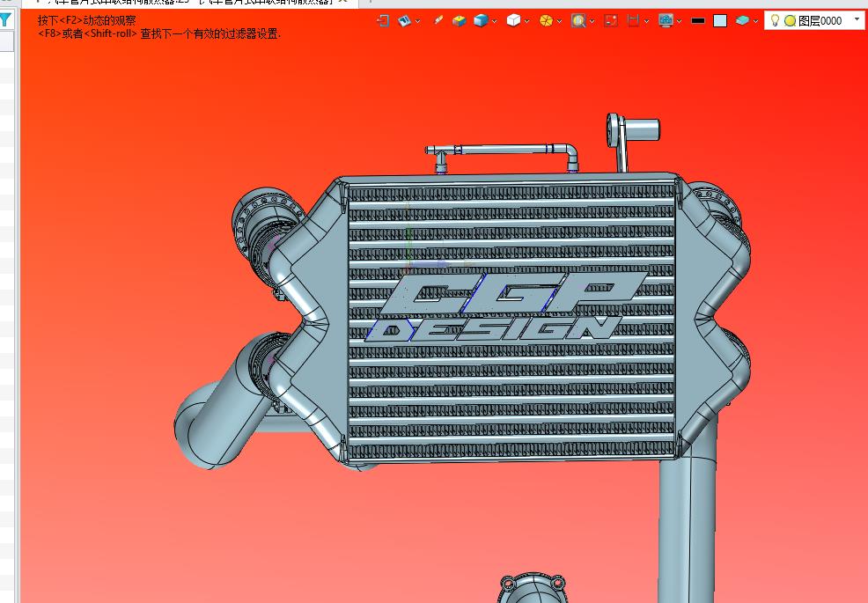868x603 pixels.
Task: Click the yellow circle layer status icon
Action: point(790,21)
